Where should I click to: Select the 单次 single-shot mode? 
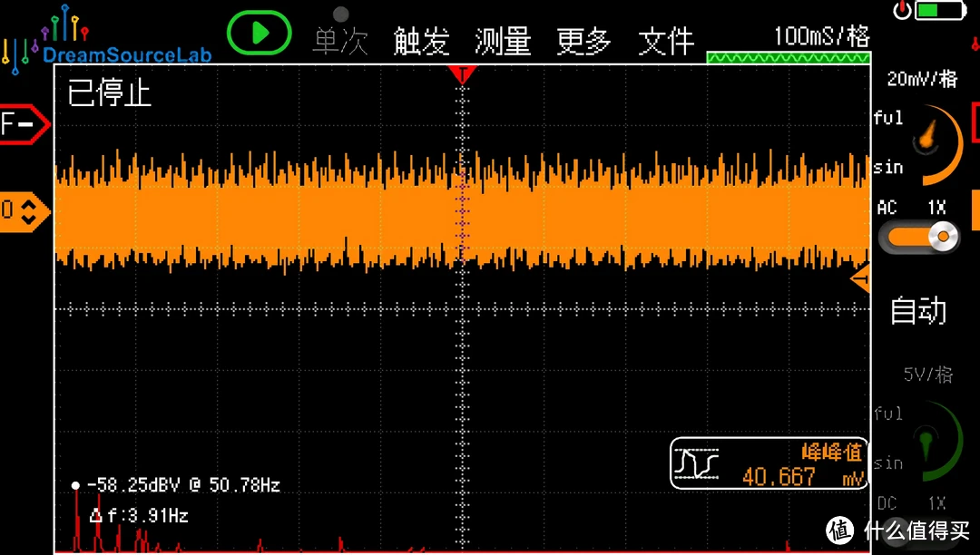coord(340,42)
